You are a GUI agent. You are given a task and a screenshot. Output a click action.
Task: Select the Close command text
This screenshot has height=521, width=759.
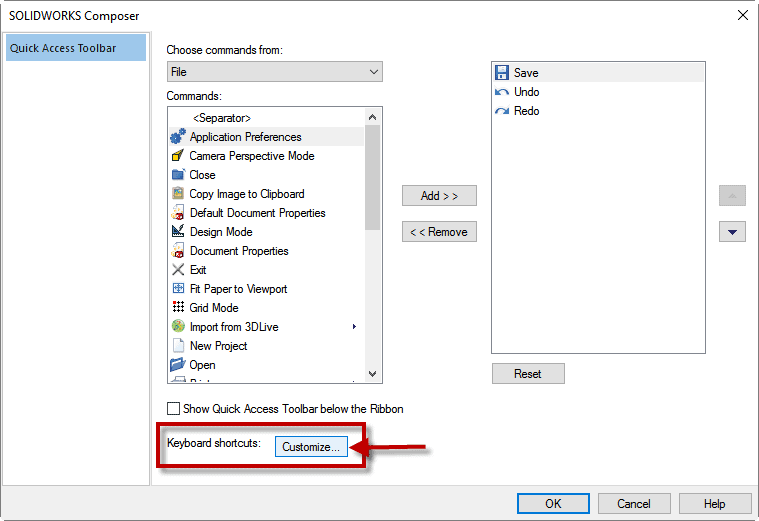point(202,175)
